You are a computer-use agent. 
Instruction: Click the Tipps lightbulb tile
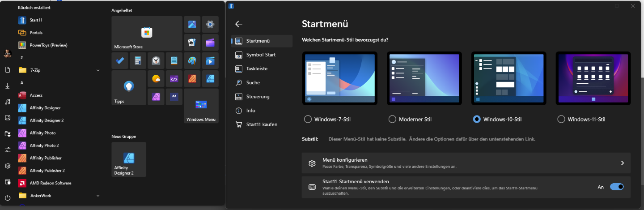click(x=129, y=87)
